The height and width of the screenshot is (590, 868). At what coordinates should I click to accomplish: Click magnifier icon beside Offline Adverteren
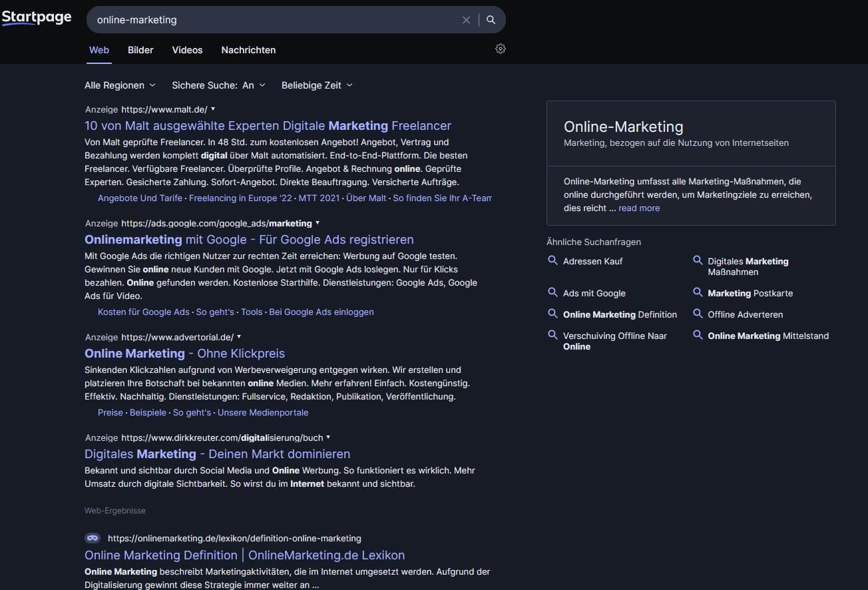[x=698, y=314]
